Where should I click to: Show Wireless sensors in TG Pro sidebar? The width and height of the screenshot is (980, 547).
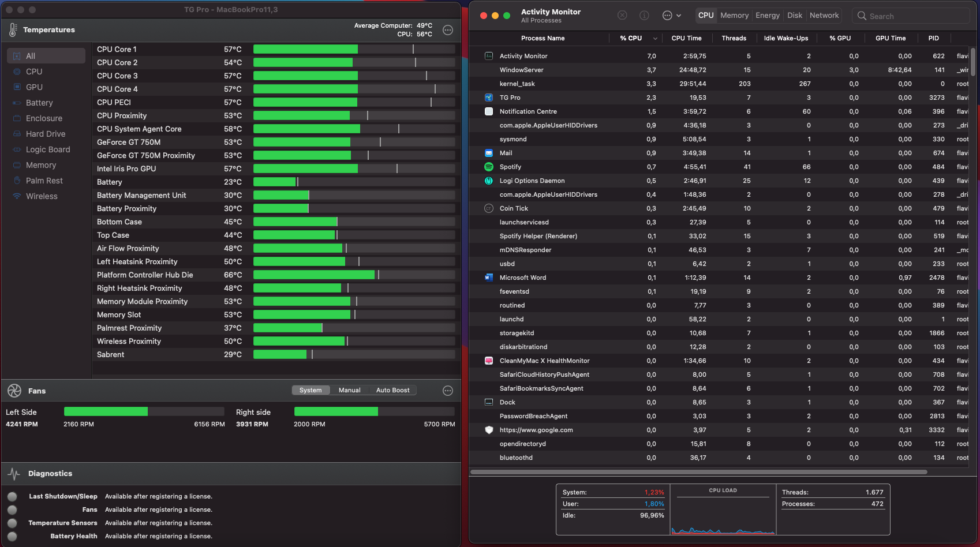46,196
